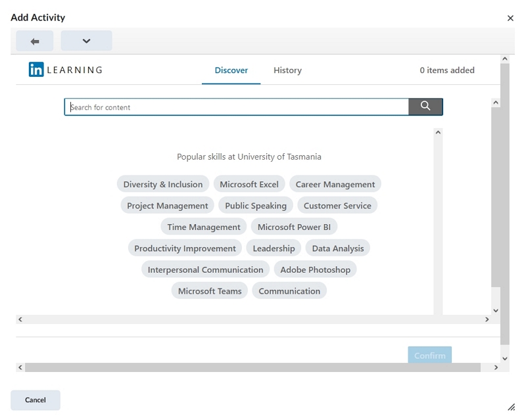This screenshot has height=420, width=526.
Task: Click the Add Activity dialog title
Action: tap(38, 18)
